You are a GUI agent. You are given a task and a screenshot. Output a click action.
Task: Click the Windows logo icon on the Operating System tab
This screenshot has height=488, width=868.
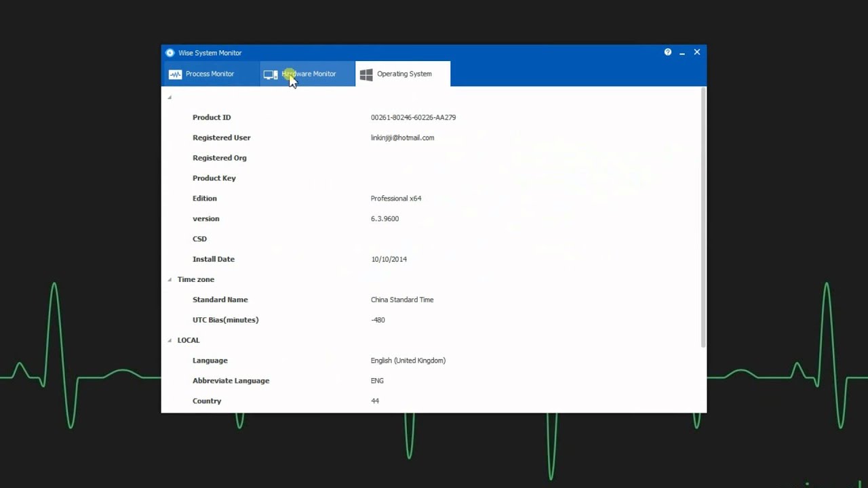(x=366, y=75)
